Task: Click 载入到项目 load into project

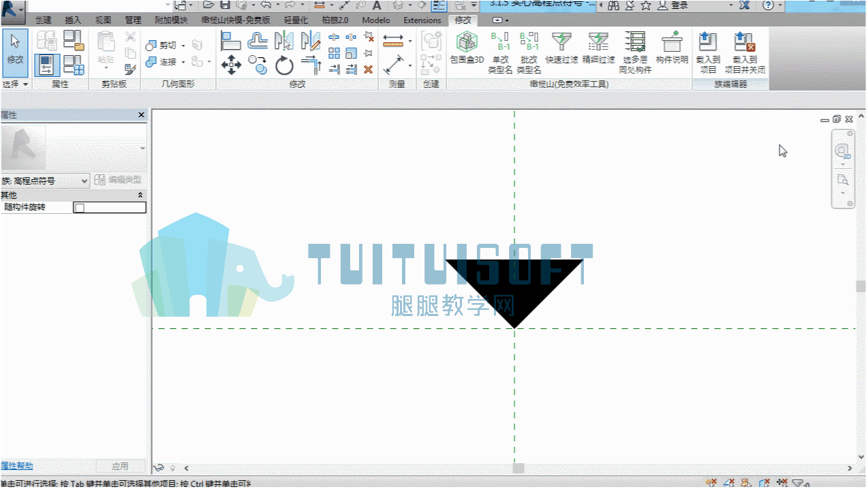Action: tap(708, 52)
